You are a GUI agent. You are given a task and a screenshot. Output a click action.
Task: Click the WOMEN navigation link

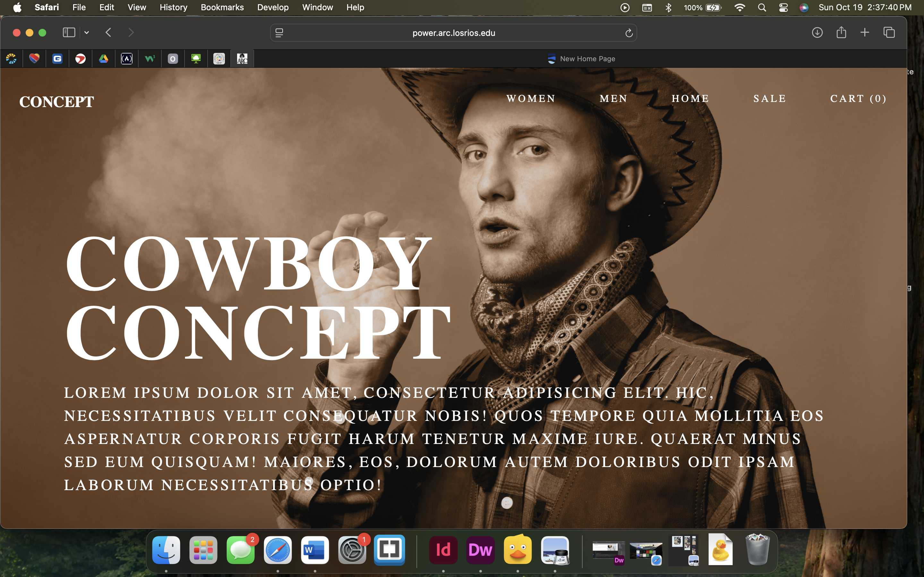(531, 99)
